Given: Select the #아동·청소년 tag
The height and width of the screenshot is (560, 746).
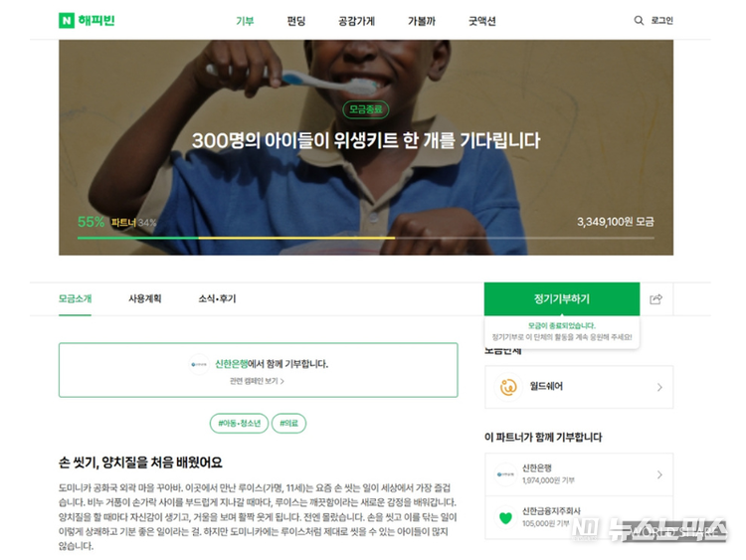Looking at the screenshot, I should (x=240, y=423).
